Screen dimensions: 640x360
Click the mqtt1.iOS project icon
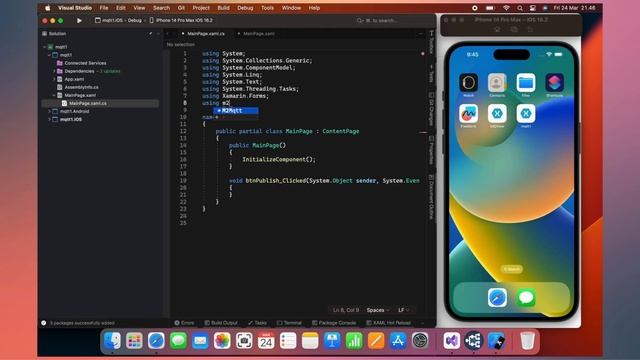pos(55,120)
